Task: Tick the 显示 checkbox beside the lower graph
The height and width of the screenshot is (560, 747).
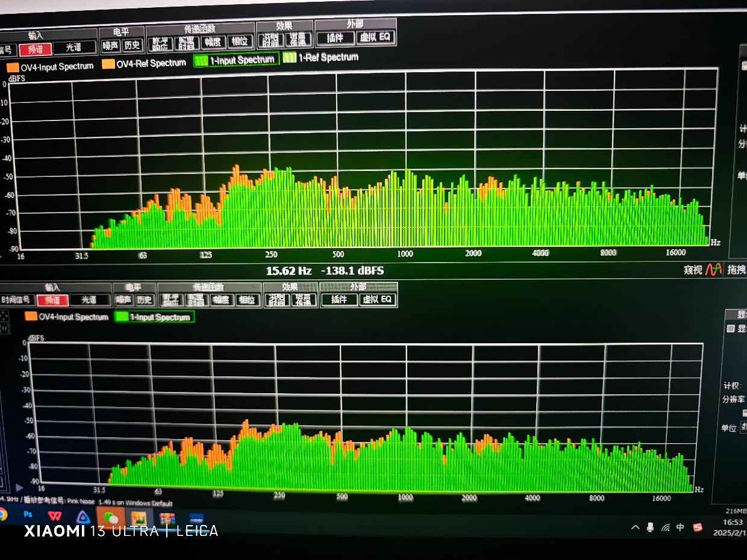Action: click(x=731, y=329)
